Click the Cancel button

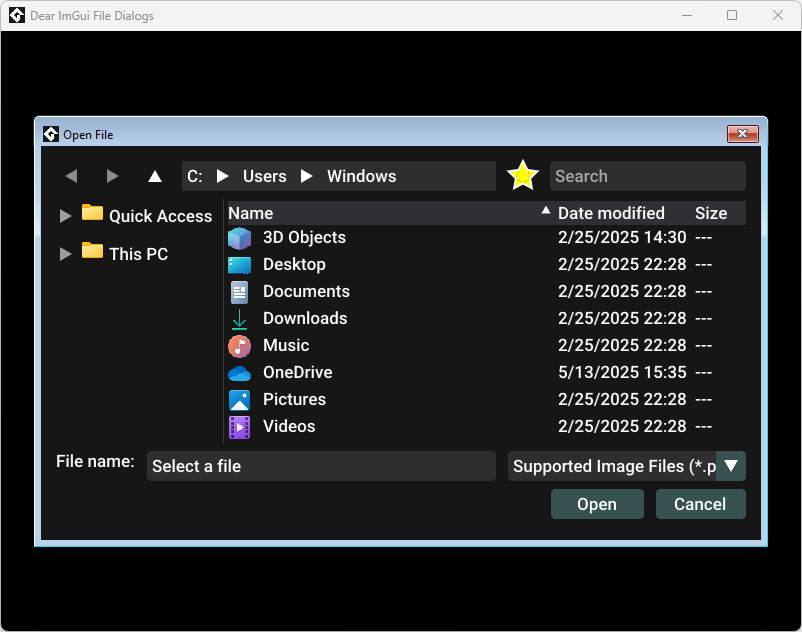click(x=700, y=504)
